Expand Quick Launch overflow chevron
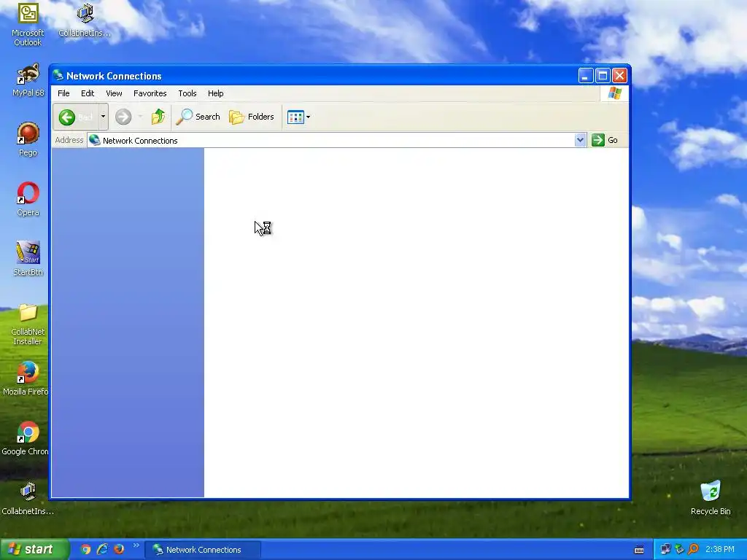747x560 pixels. pos(136,545)
